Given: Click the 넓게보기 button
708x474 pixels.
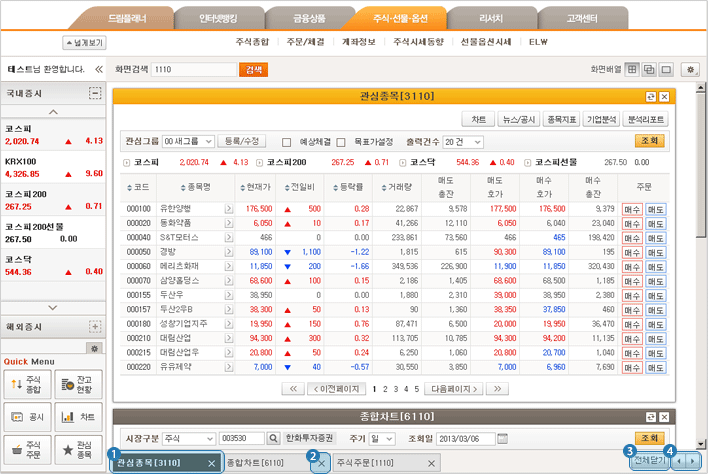Looking at the screenshot, I should [84, 43].
